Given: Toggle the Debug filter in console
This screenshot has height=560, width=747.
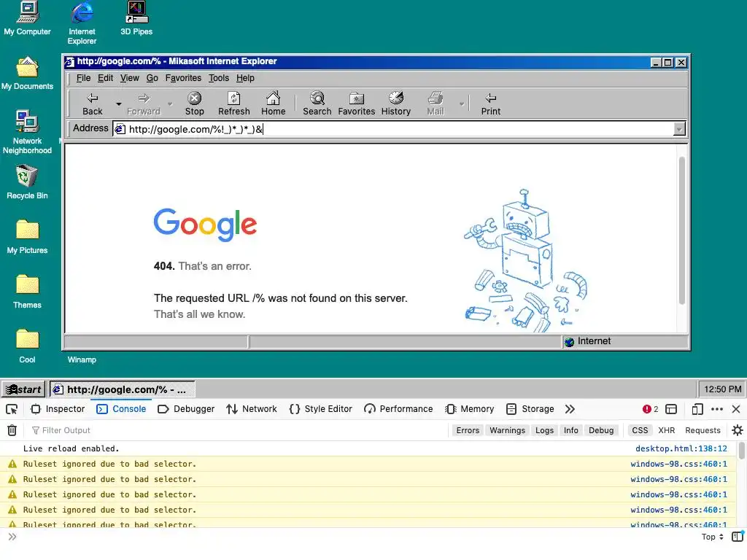Looking at the screenshot, I should click(x=601, y=430).
